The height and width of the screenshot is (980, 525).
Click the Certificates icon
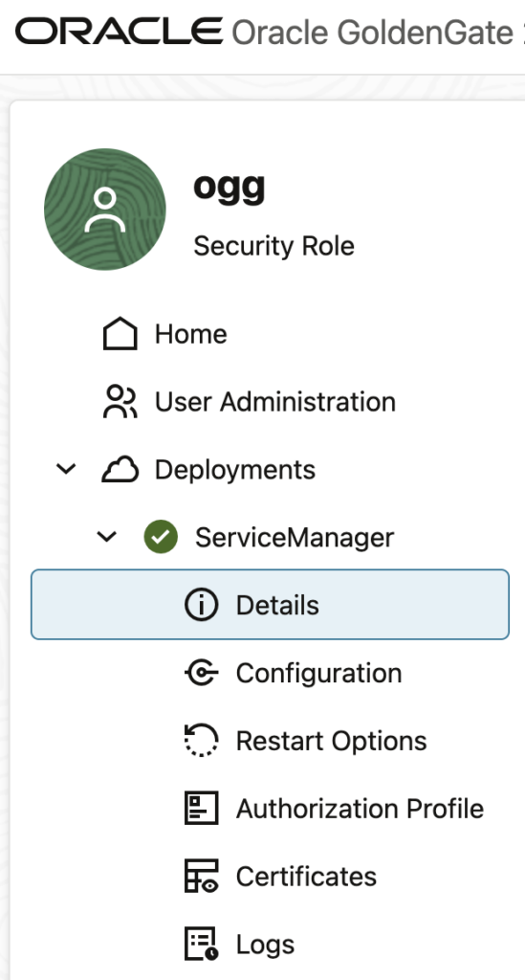point(201,876)
